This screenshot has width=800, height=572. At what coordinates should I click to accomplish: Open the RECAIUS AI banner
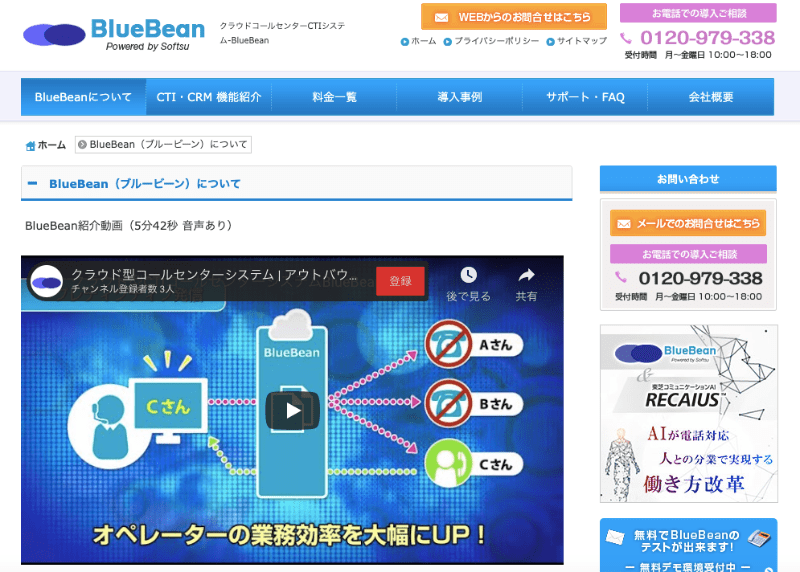689,414
